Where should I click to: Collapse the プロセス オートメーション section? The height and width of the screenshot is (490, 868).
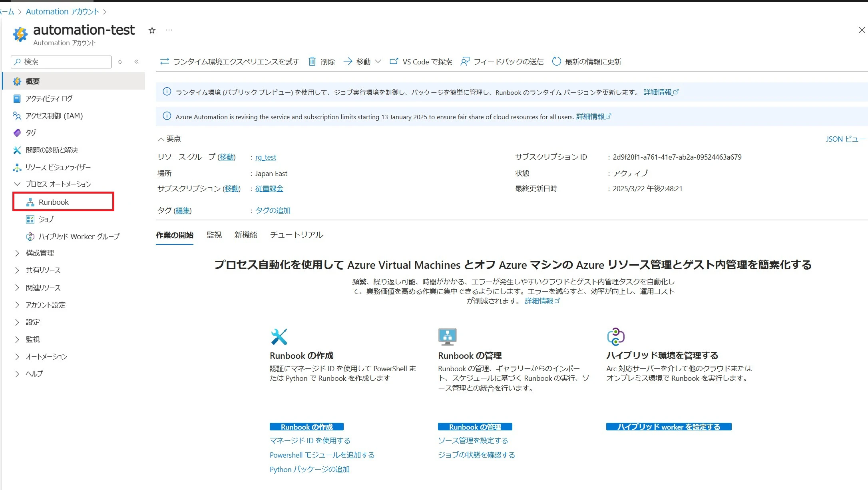pos(17,184)
